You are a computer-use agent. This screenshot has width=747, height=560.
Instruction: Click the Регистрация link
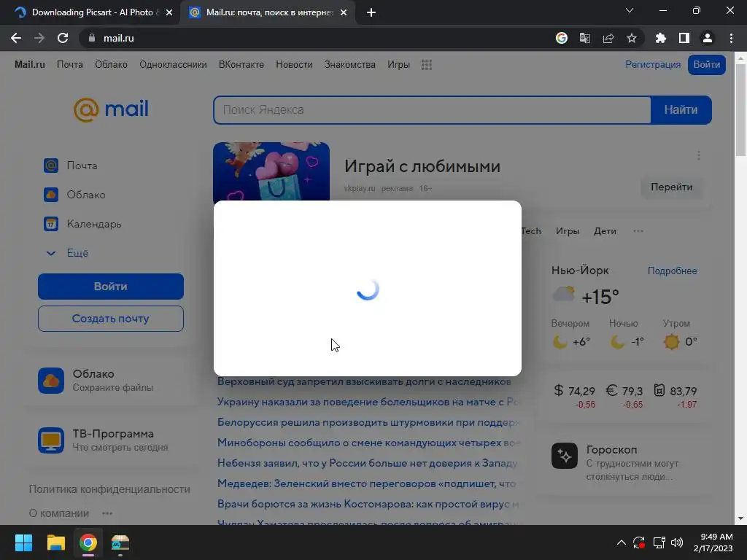click(653, 64)
